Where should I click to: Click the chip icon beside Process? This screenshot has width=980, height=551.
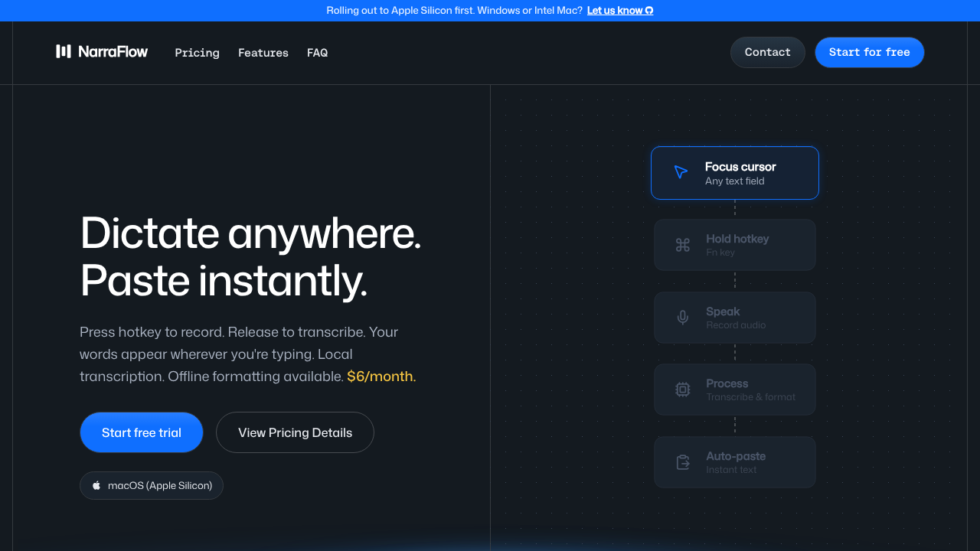click(683, 390)
